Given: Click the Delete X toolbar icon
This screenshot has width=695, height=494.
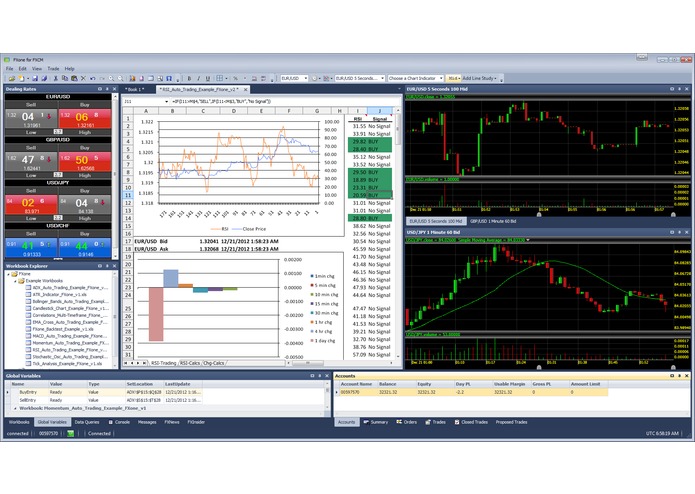Looking at the screenshot, I should coord(83,78).
